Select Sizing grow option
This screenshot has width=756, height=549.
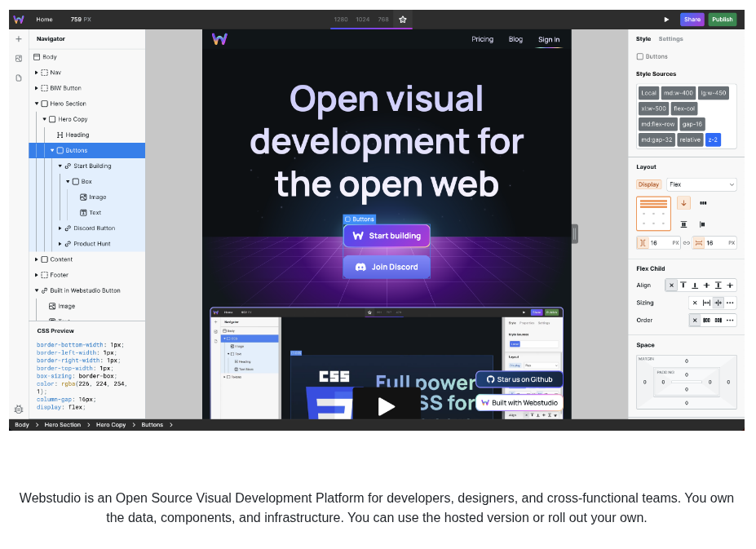(707, 303)
